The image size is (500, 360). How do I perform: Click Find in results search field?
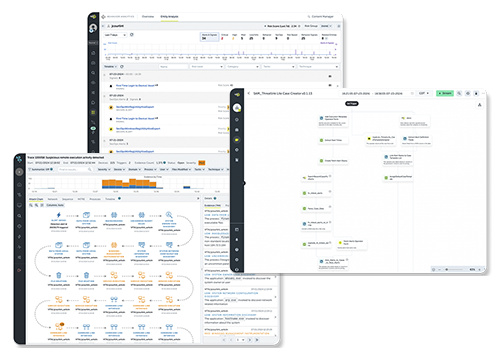click(75, 170)
